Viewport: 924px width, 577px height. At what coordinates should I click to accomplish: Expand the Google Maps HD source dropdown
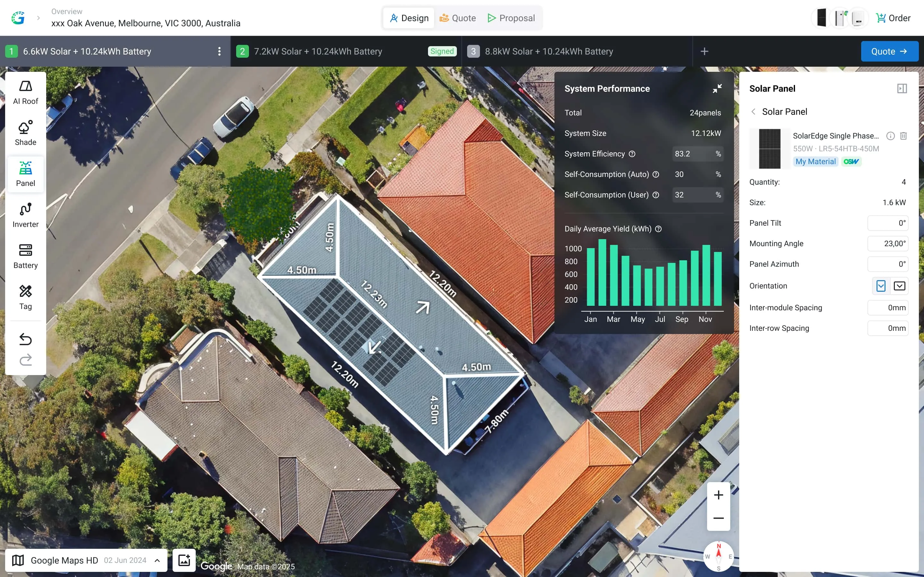click(157, 560)
